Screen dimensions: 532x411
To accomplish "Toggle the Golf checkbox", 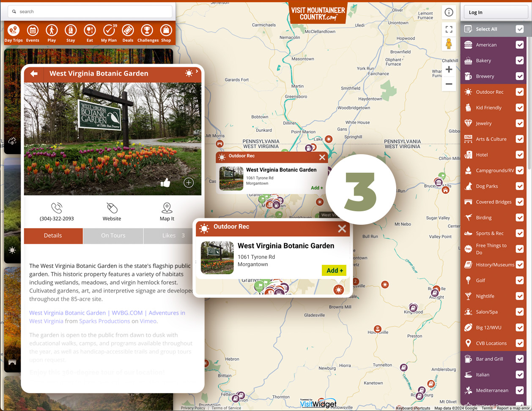I will coord(520,280).
